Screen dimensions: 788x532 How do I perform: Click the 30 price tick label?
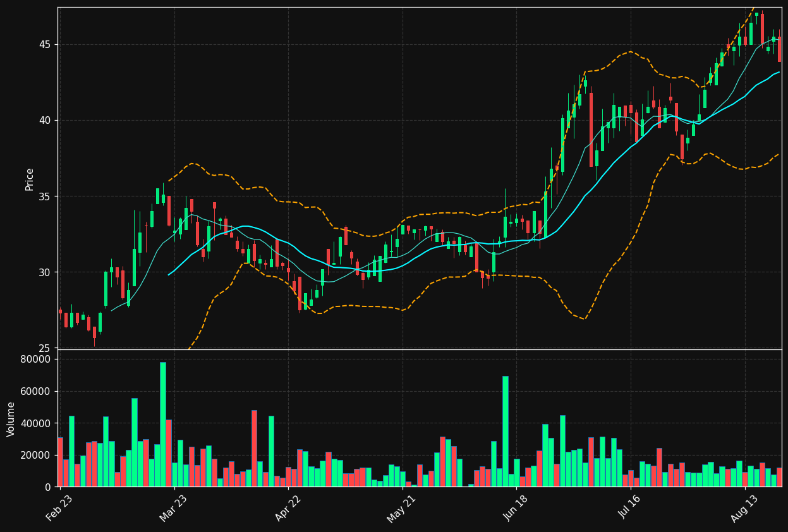(x=46, y=272)
